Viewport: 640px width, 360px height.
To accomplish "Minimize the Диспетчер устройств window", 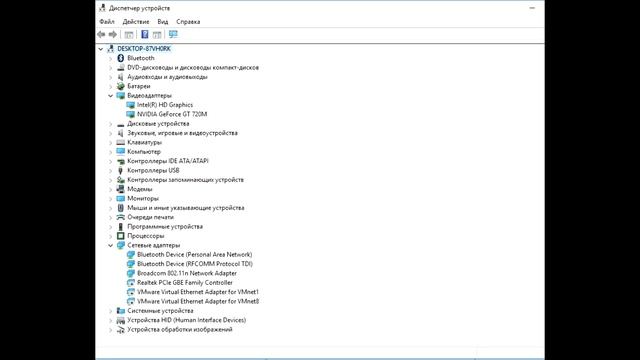I will (x=532, y=8).
